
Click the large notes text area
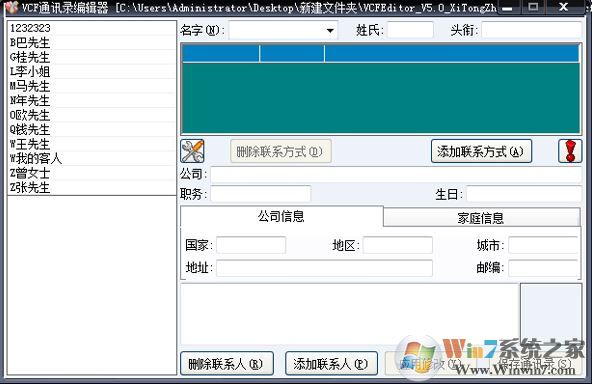point(350,314)
